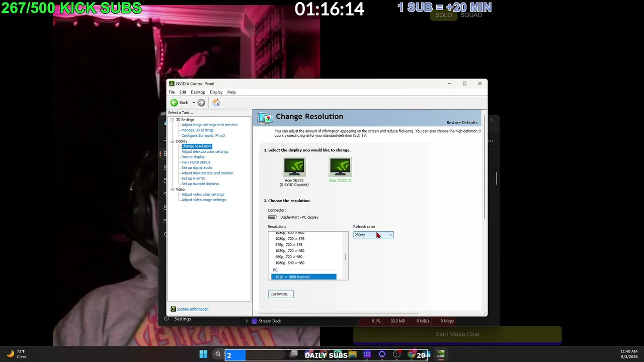This screenshot has height=362, width=644.
Task: Select 1920 × 1080 (native) resolution
Action: (x=304, y=277)
